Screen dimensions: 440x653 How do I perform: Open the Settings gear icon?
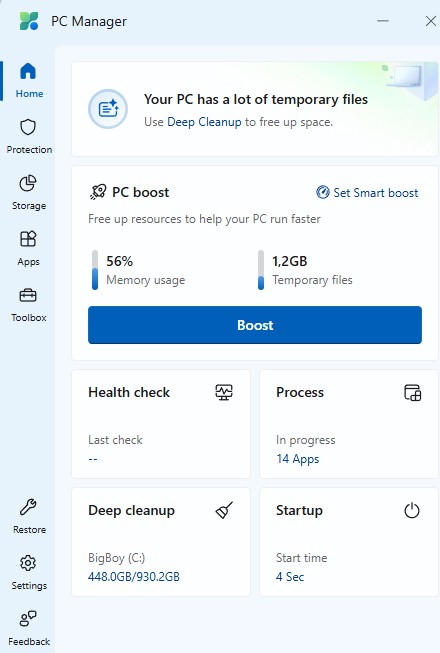tap(28, 563)
